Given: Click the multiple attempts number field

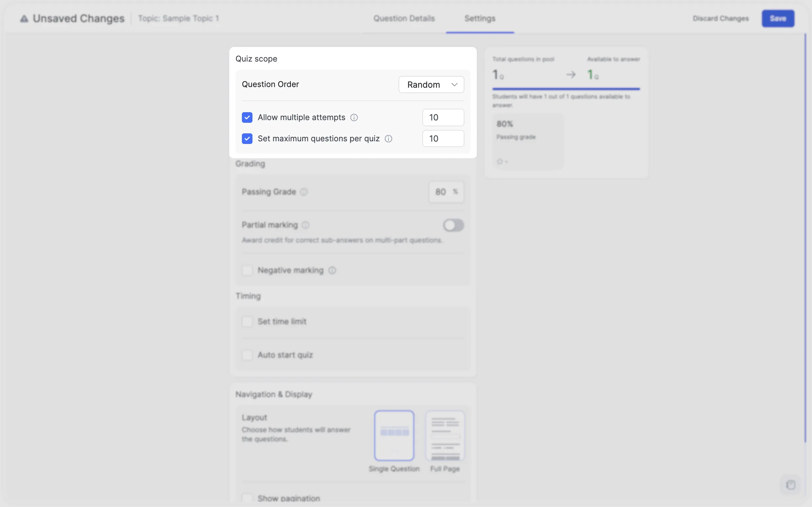Looking at the screenshot, I should [443, 117].
